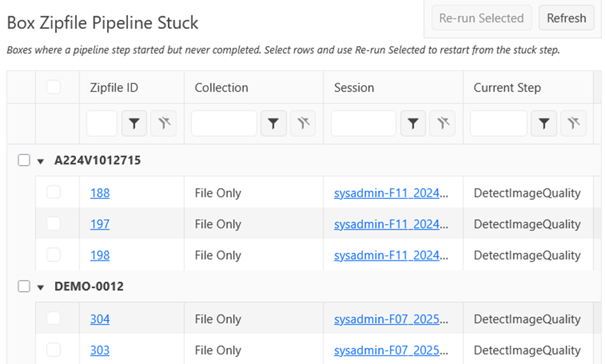605x364 pixels.
Task: Collapse the DEMO-0012 group
Action: pos(40,287)
